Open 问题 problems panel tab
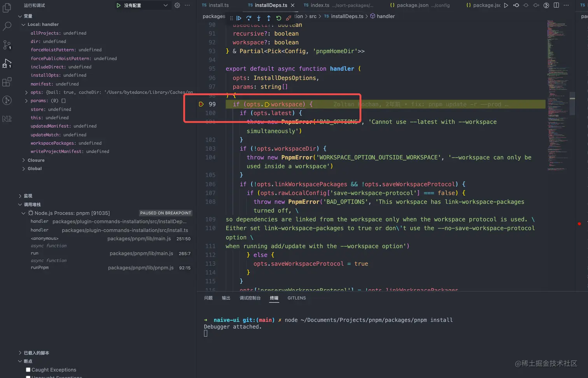This screenshot has height=378, width=588. [208, 298]
